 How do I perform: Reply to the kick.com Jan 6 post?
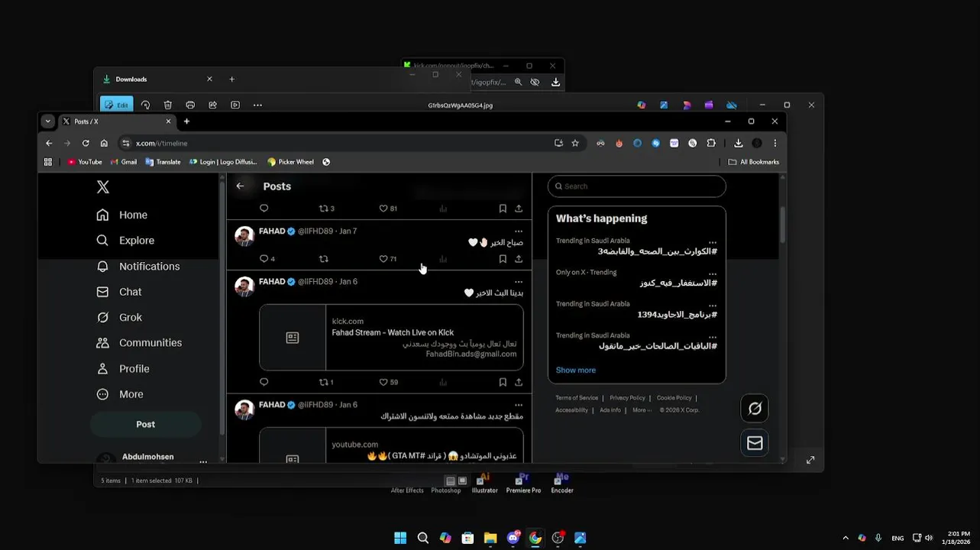pyautogui.click(x=264, y=382)
